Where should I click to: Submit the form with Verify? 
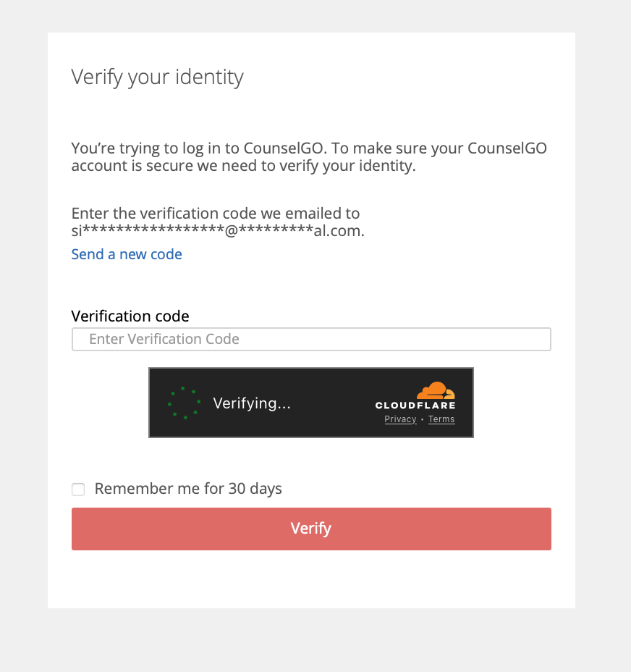click(311, 529)
